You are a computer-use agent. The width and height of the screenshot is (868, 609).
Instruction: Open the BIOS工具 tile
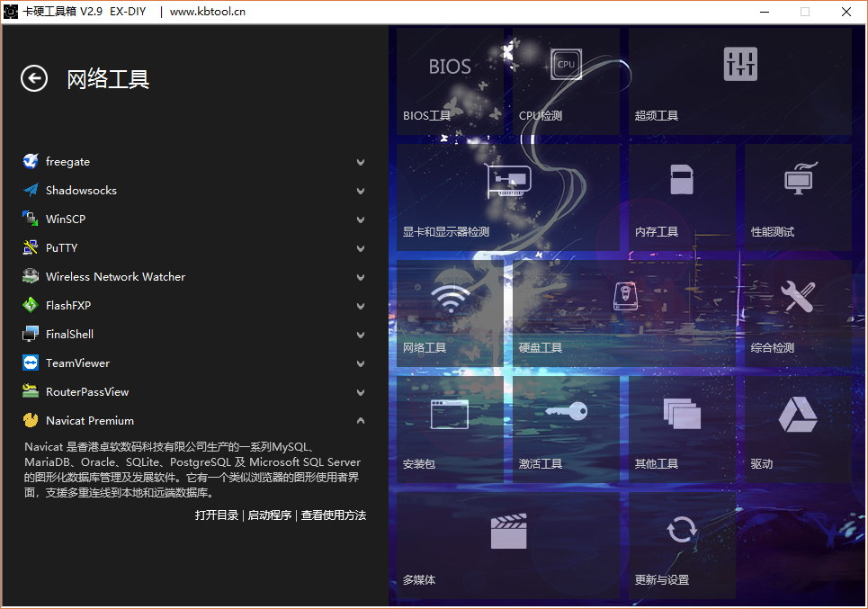click(450, 82)
